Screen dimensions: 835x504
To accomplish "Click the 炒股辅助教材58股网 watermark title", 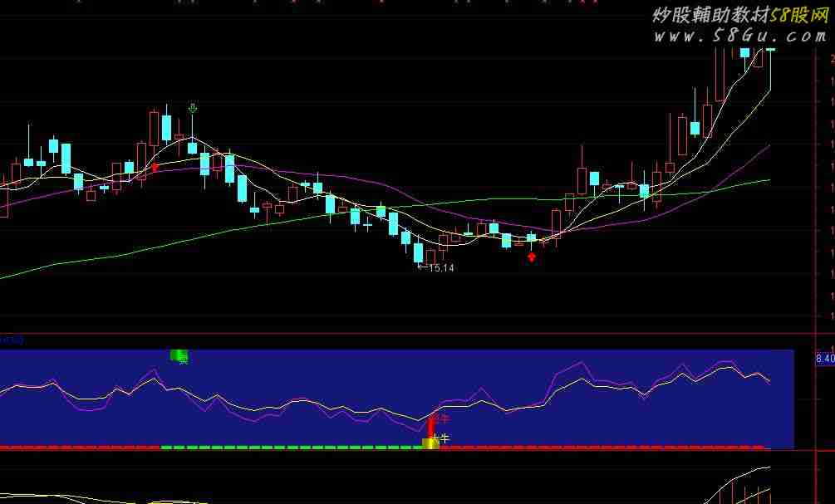I will tap(739, 15).
